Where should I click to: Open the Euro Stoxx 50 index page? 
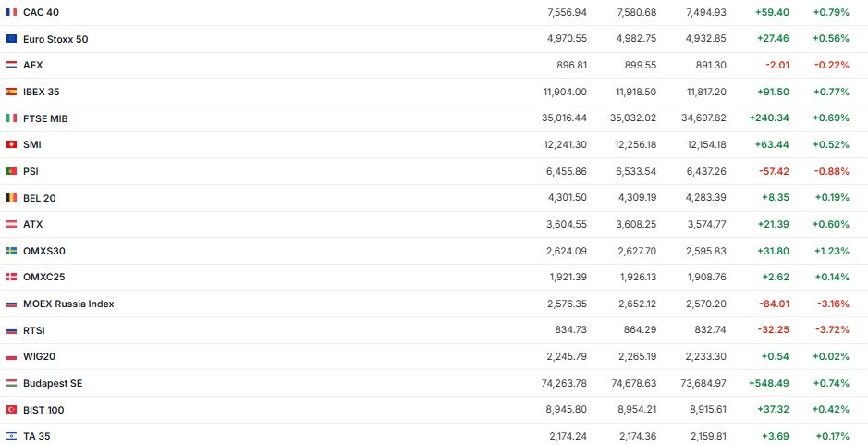click(x=55, y=39)
